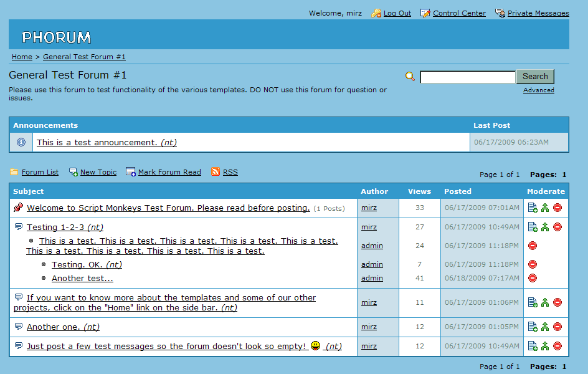Delete the 'Just post a few test messages' topic
The width and height of the screenshot is (588, 374).
(x=557, y=346)
